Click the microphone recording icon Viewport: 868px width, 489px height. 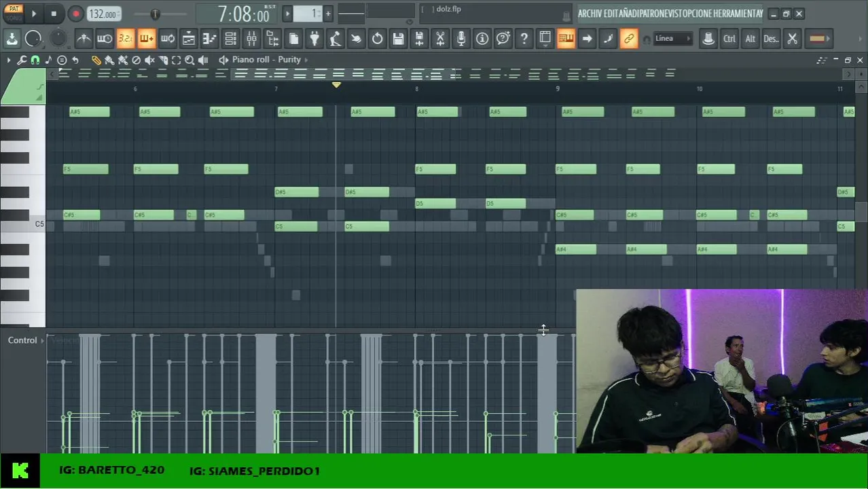tap(461, 39)
